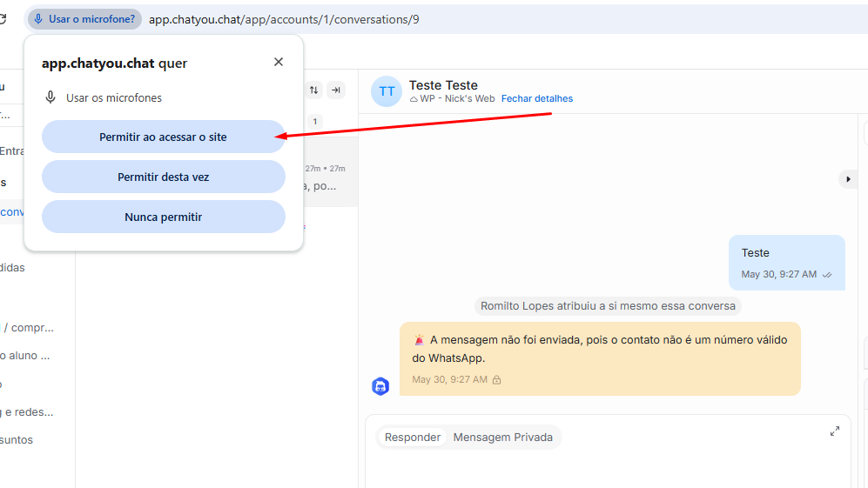Click the blue bot avatar beside the warning message
Viewport: 868px width, 488px height.
[x=380, y=386]
